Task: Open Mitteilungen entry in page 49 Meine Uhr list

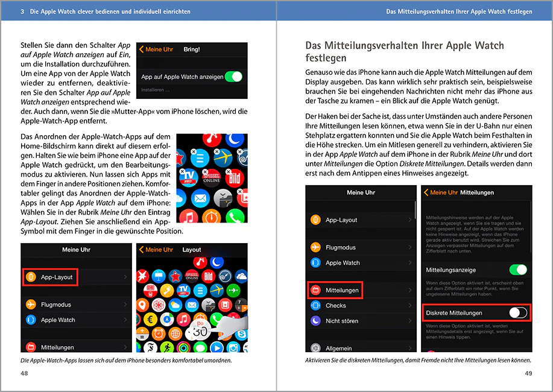Action: 361,290
